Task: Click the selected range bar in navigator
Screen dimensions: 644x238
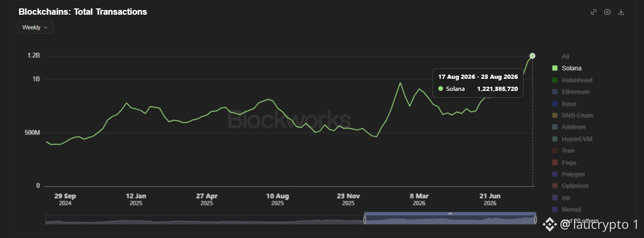Action: 450,213
